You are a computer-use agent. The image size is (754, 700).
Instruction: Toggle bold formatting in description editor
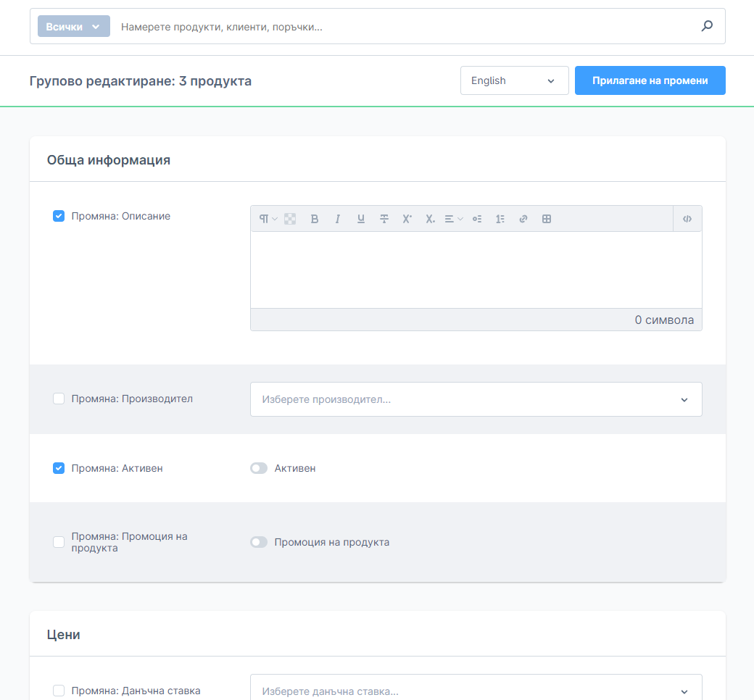pos(315,219)
